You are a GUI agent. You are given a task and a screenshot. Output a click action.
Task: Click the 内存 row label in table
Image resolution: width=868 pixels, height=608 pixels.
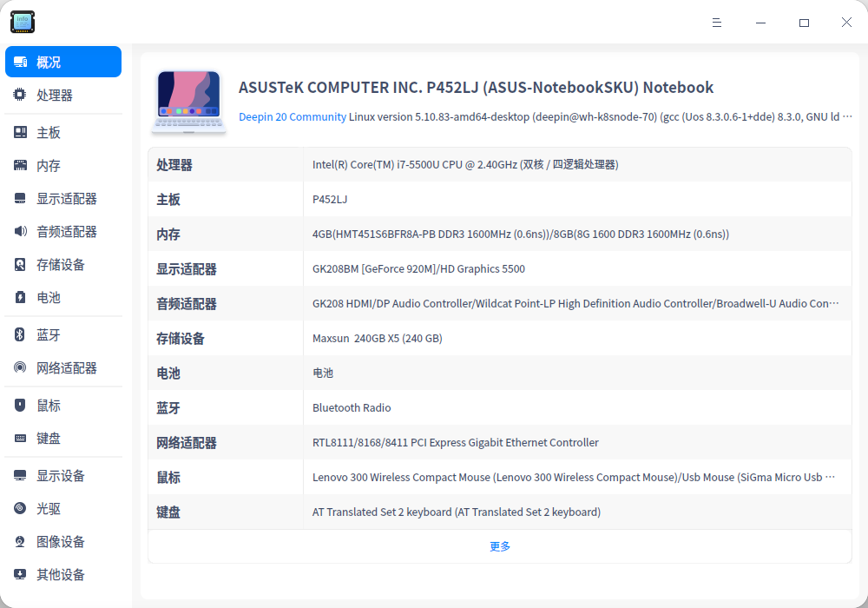(x=168, y=235)
